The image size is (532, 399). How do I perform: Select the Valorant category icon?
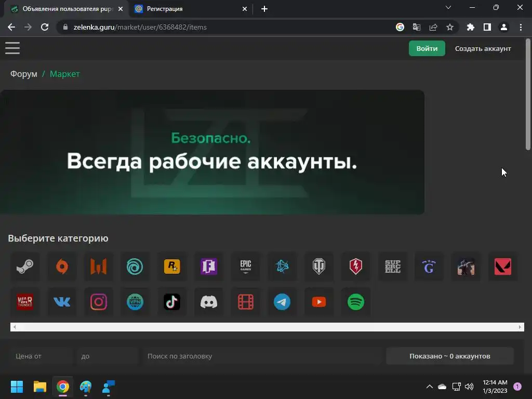click(x=503, y=267)
